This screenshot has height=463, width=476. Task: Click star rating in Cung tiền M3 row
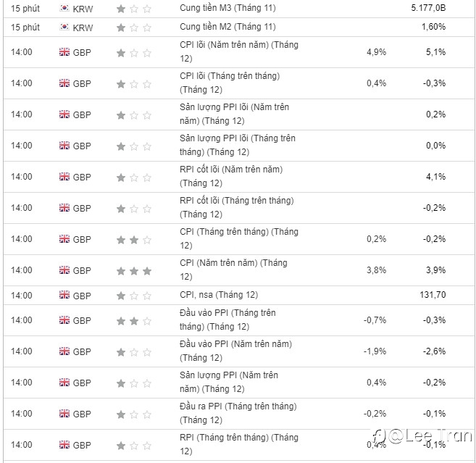[x=134, y=9]
